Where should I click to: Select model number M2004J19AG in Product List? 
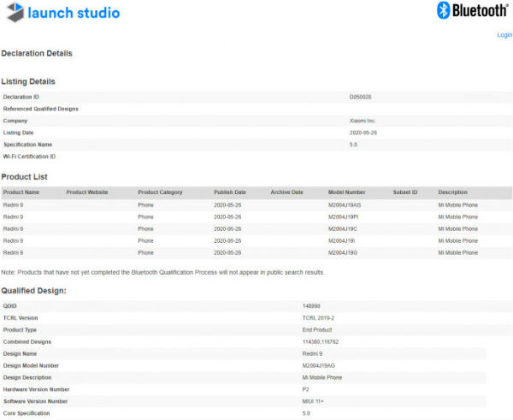click(345, 205)
